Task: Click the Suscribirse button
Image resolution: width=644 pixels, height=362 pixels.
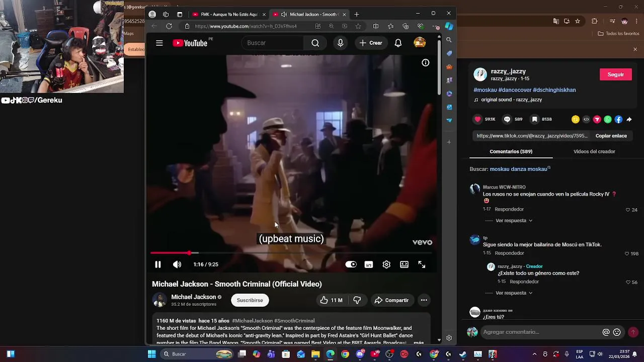Action: tap(250, 300)
